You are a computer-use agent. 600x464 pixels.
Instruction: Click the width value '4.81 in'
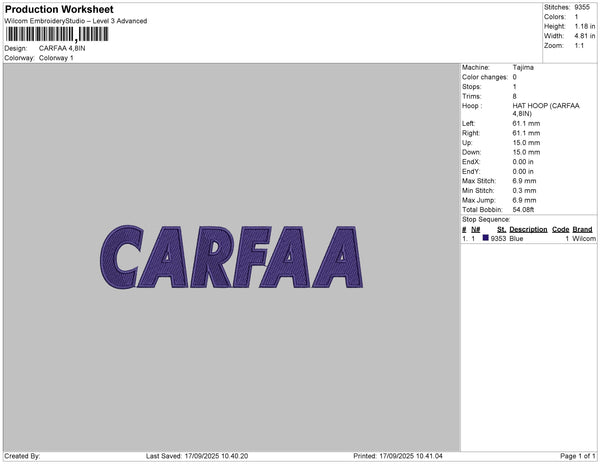coord(585,36)
